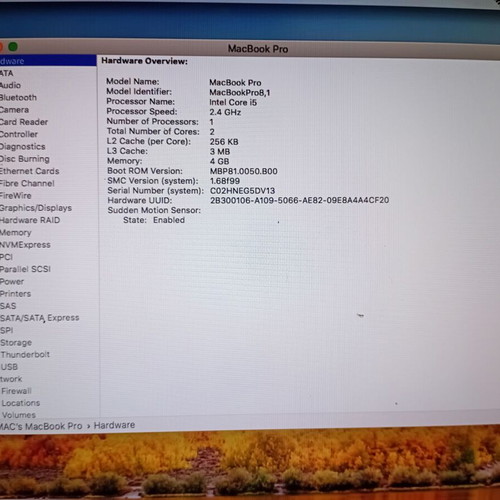
Task: Click the Processor Speed value 2.4 GHz
Action: [x=225, y=112]
